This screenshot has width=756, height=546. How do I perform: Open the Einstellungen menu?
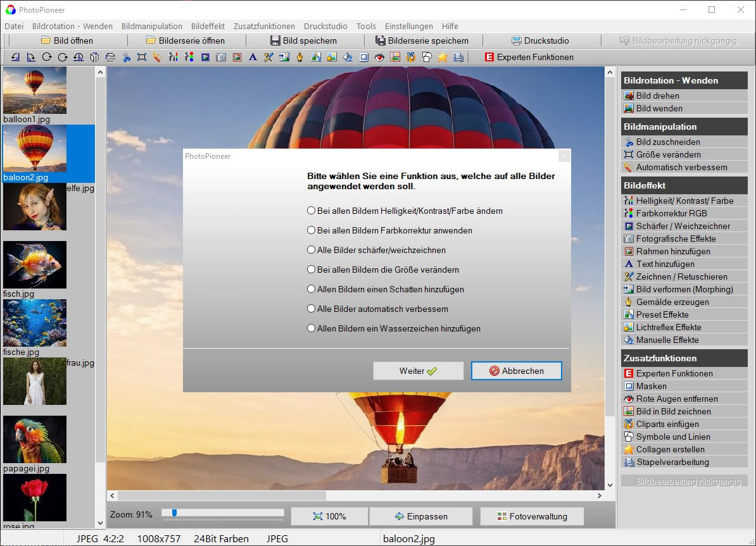tap(408, 26)
